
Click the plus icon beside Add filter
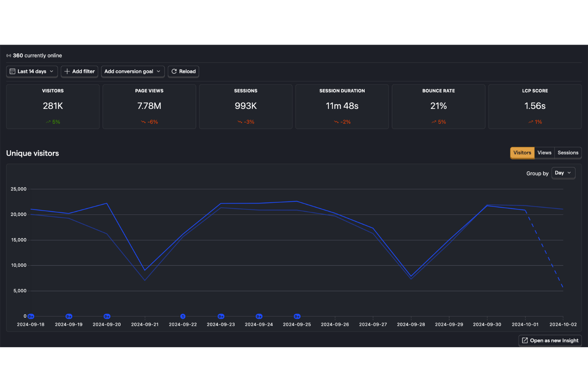67,71
